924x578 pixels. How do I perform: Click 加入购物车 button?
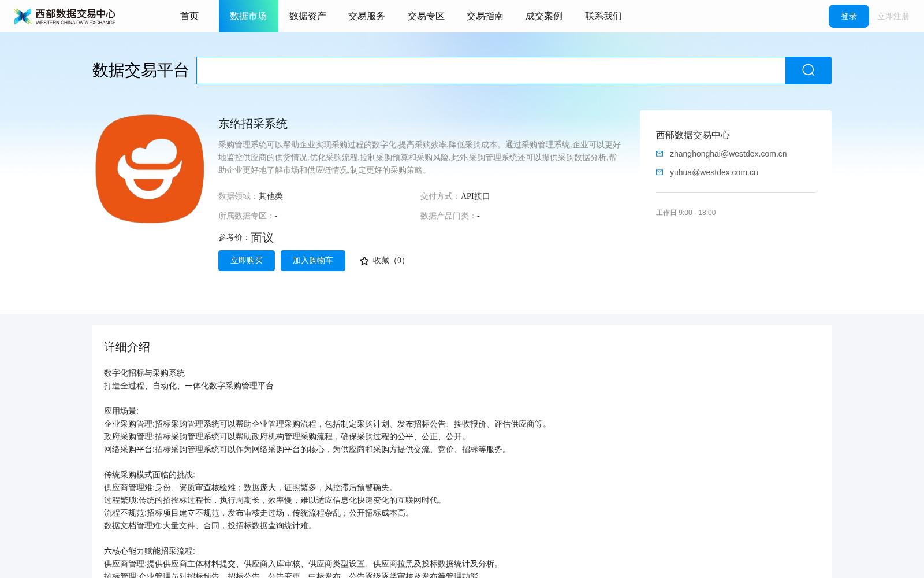coord(313,261)
